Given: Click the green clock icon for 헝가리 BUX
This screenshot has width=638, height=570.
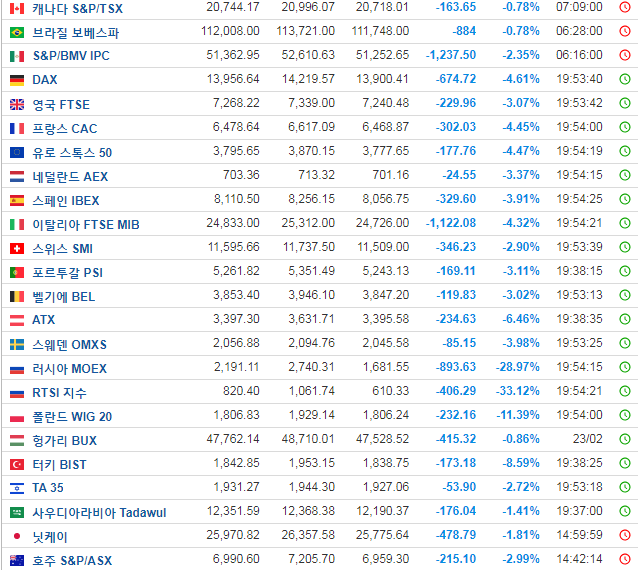Looking at the screenshot, I should click(625, 439).
